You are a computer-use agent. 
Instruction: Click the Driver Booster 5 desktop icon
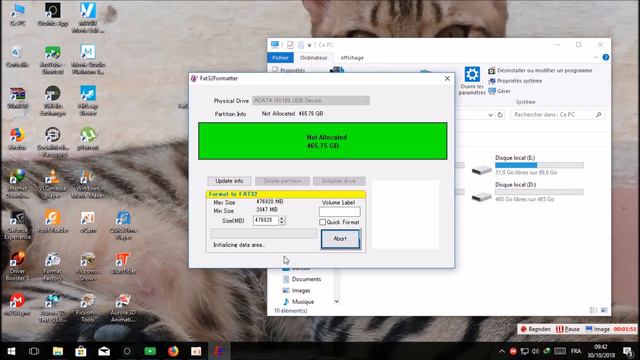pyautogui.click(x=17, y=266)
